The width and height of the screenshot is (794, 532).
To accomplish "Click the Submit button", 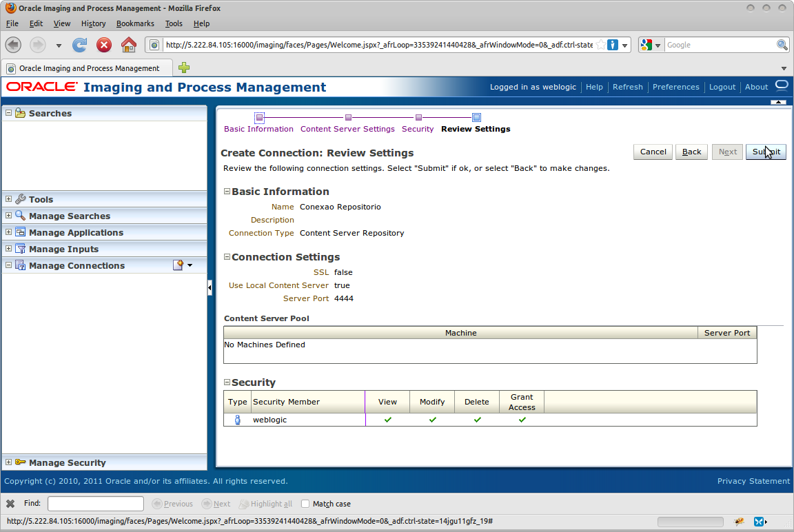I will click(x=766, y=152).
